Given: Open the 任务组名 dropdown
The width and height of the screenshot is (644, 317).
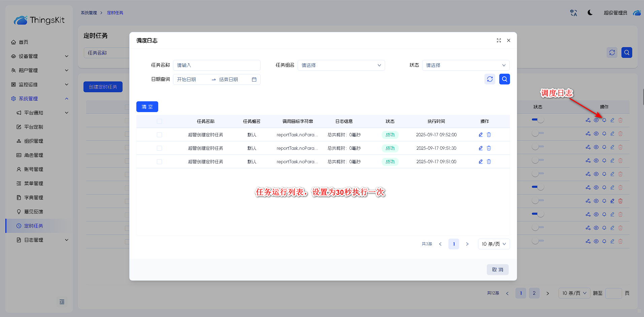Looking at the screenshot, I should pyautogui.click(x=341, y=65).
